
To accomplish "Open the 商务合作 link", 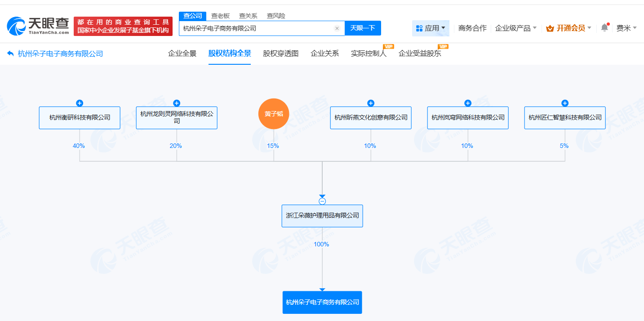I will coord(472,27).
